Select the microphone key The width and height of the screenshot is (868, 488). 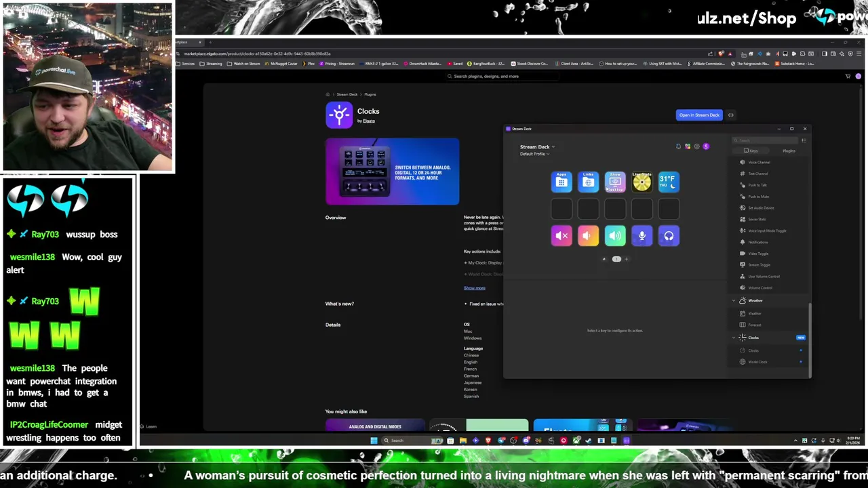pyautogui.click(x=642, y=236)
